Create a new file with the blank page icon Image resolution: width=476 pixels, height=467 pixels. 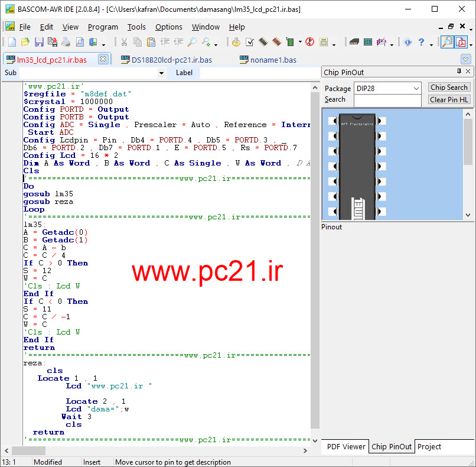click(x=12, y=42)
